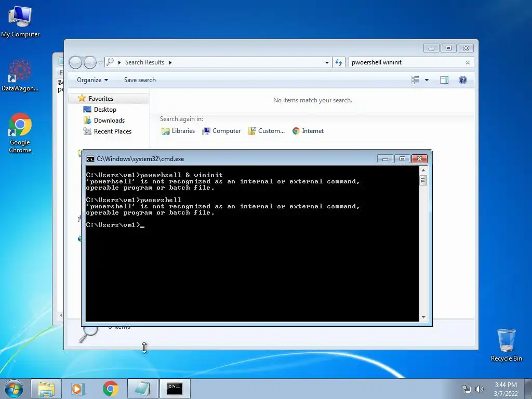Click the network tray icon
The image size is (532, 399).
point(467,389)
